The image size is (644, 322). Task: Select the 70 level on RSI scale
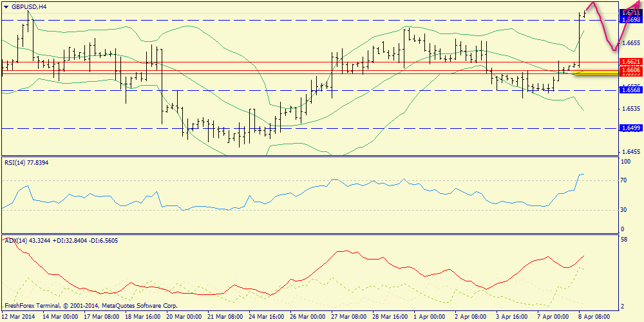624,180
